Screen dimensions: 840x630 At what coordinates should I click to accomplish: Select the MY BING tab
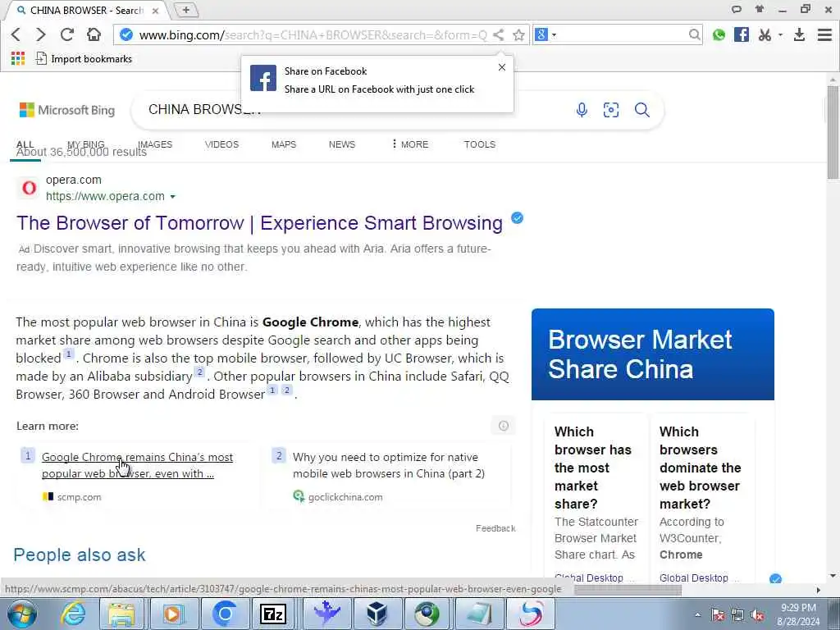pyautogui.click(x=85, y=144)
